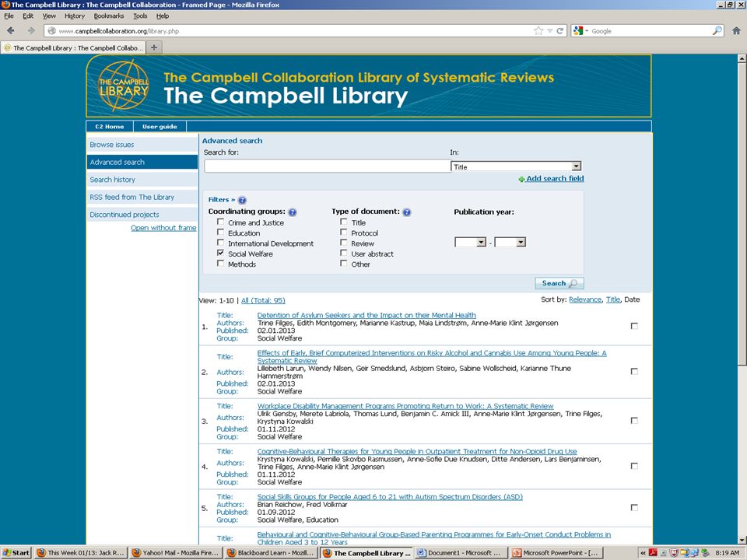Open the 'In: Title' search field dropdown
This screenshot has height=560, width=747.
(516, 166)
